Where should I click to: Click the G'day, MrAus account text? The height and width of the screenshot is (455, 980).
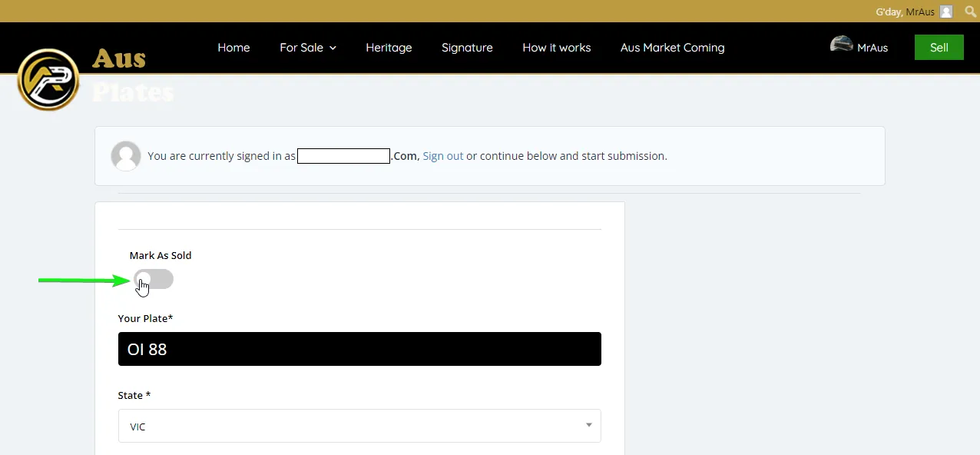click(905, 12)
